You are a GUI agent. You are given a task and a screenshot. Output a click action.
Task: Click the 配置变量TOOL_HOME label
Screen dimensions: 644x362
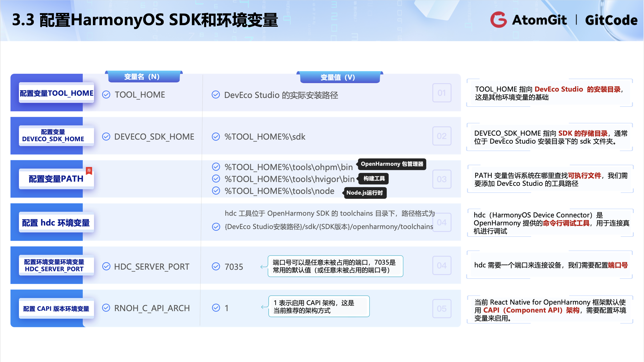(57, 93)
